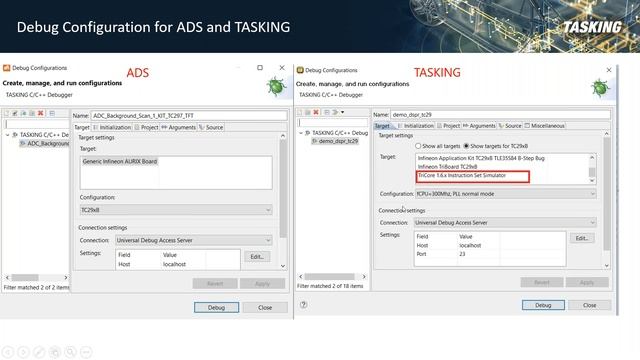
Task: Click Close button in ADS dialog
Action: point(265,307)
